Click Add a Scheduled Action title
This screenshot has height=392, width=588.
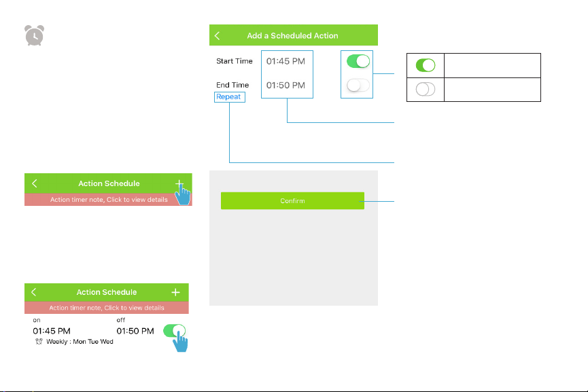pos(292,35)
